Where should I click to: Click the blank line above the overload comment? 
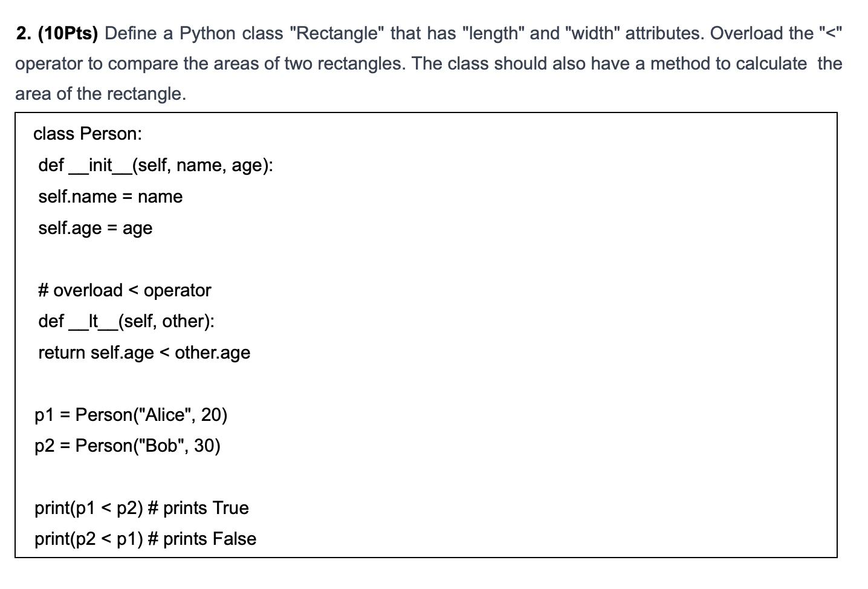click(426, 259)
